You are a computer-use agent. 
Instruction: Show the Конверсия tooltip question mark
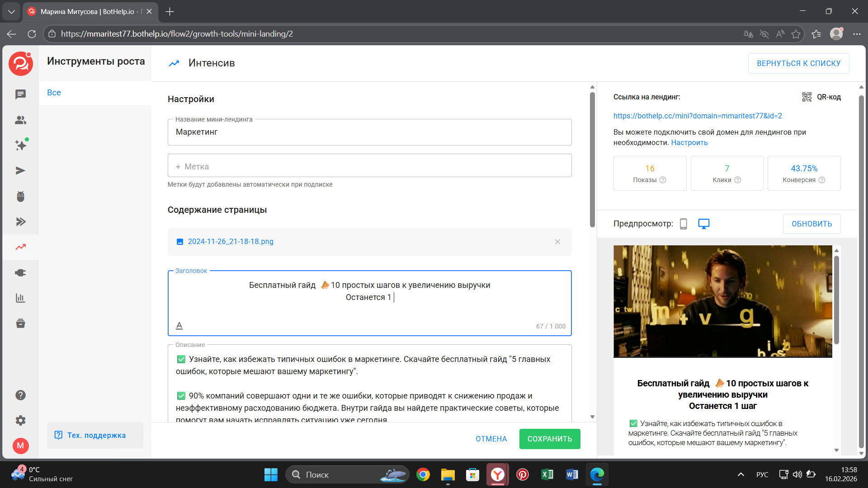click(x=822, y=179)
